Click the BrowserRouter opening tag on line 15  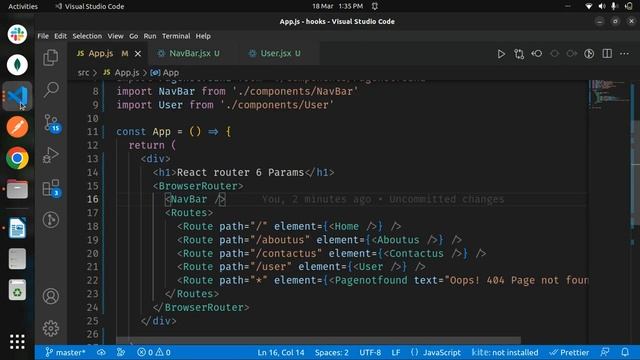198,186
